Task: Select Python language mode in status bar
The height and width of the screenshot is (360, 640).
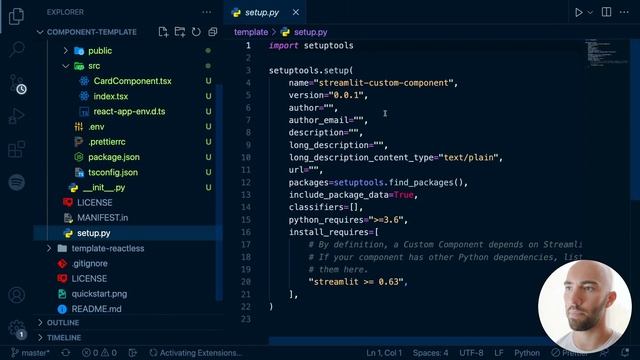Action: tap(527, 353)
